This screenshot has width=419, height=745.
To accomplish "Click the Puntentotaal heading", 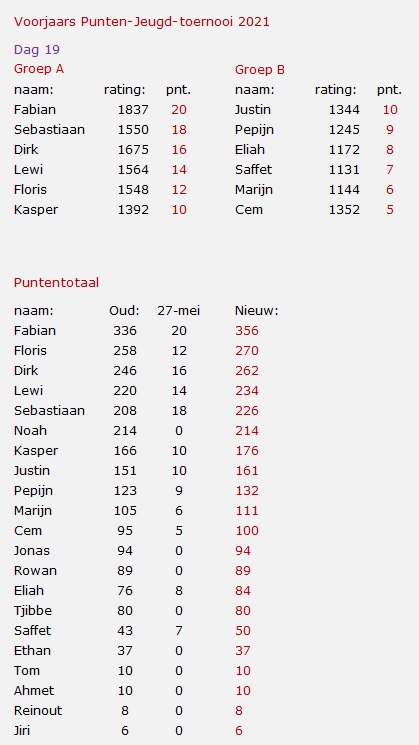I will pos(57,283).
